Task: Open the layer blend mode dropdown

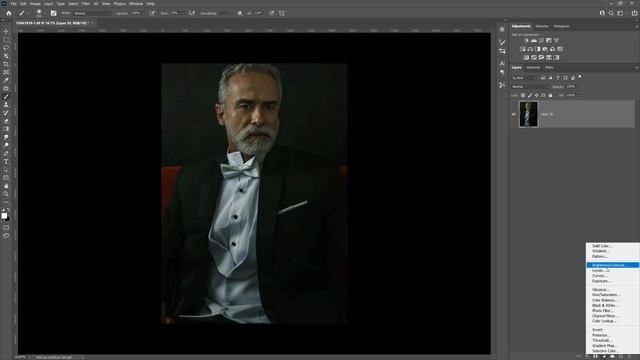Action: point(530,87)
